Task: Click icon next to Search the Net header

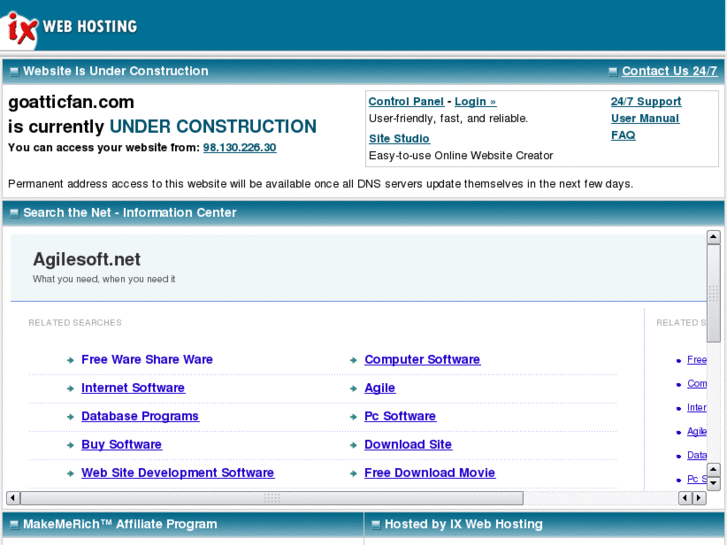Action: click(14, 213)
